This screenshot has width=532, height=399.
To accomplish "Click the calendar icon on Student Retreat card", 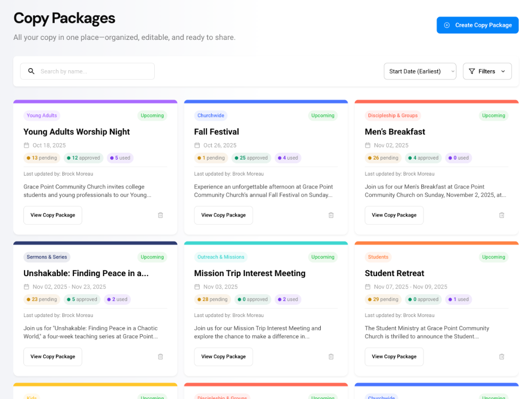I will coord(368,287).
